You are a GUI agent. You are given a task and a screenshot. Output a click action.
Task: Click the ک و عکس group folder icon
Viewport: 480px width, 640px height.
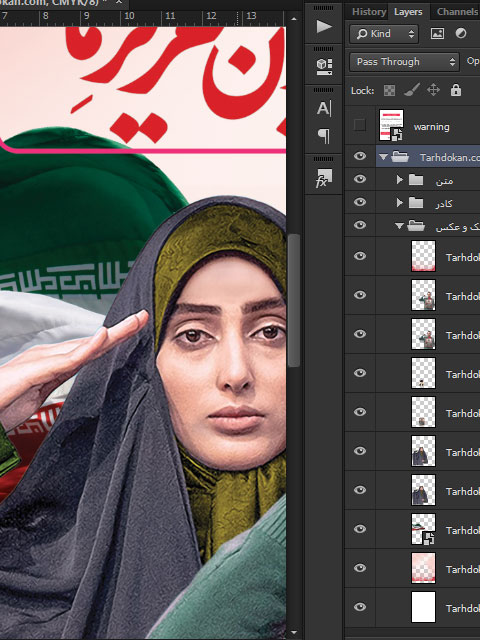point(416,225)
